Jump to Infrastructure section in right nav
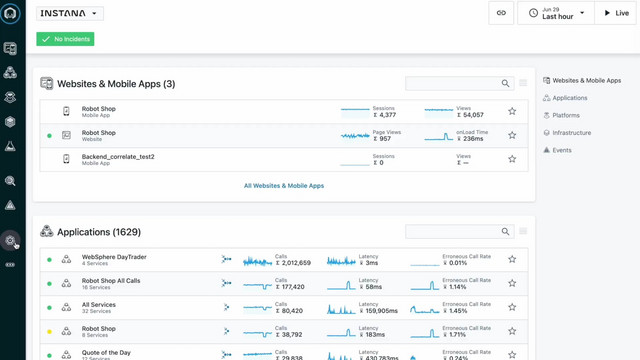The height and width of the screenshot is (360, 640). 567,133
